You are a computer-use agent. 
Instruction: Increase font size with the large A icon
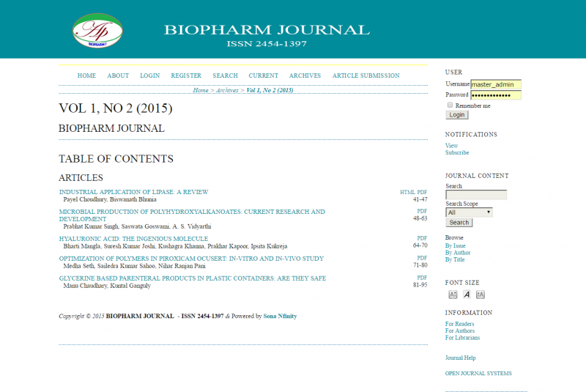click(481, 295)
